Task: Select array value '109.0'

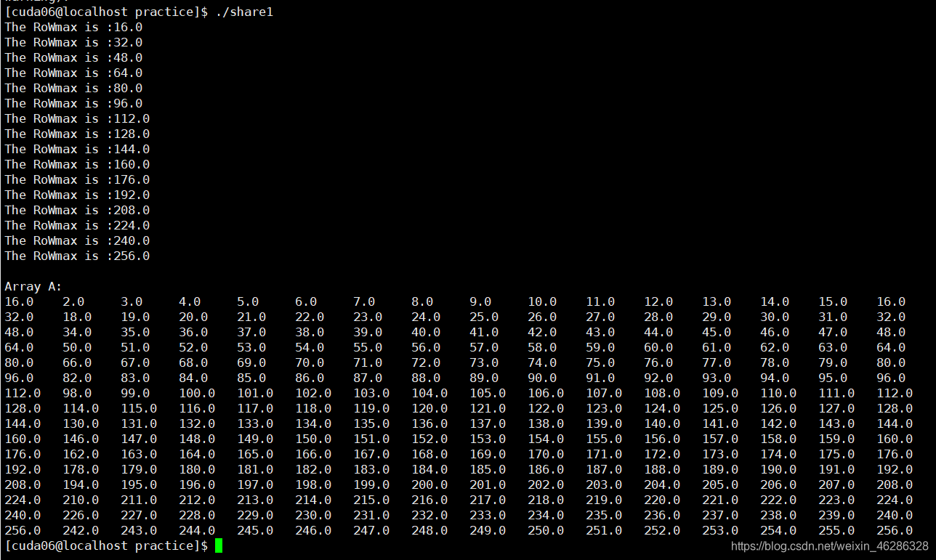Action: coord(720,394)
